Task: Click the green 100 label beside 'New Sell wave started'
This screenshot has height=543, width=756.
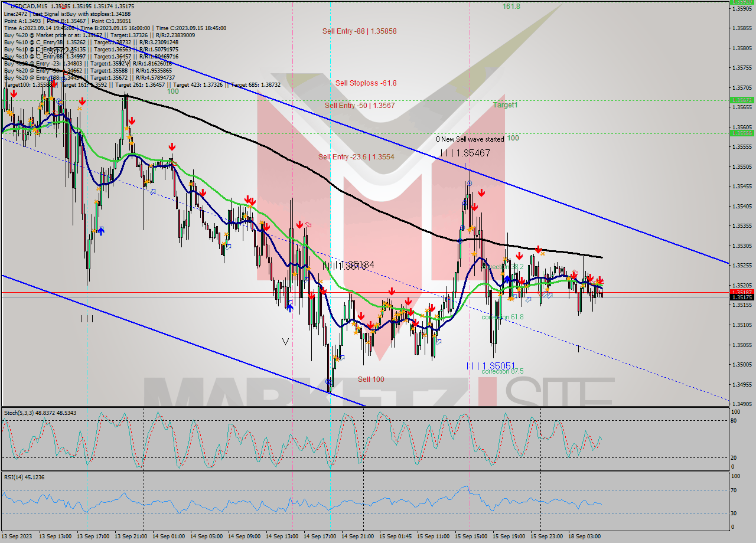Action: [x=513, y=138]
